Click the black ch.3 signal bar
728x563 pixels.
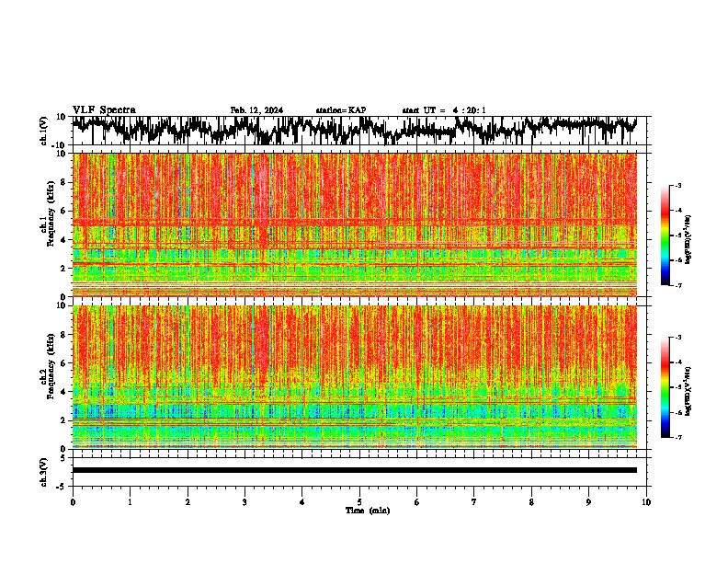[x=354, y=470]
